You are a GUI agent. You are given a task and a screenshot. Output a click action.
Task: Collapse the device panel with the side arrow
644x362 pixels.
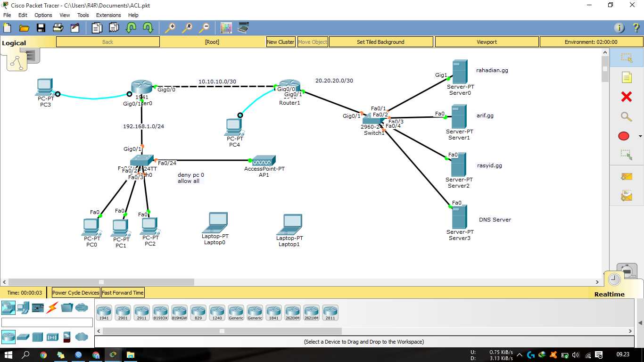(640, 323)
